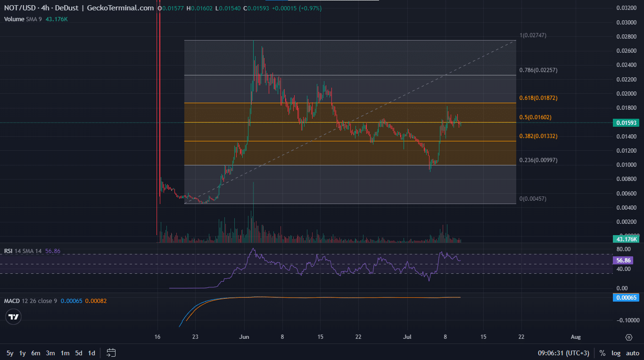Open chart settings gear icon
This screenshot has height=360, width=644.
click(x=628, y=337)
